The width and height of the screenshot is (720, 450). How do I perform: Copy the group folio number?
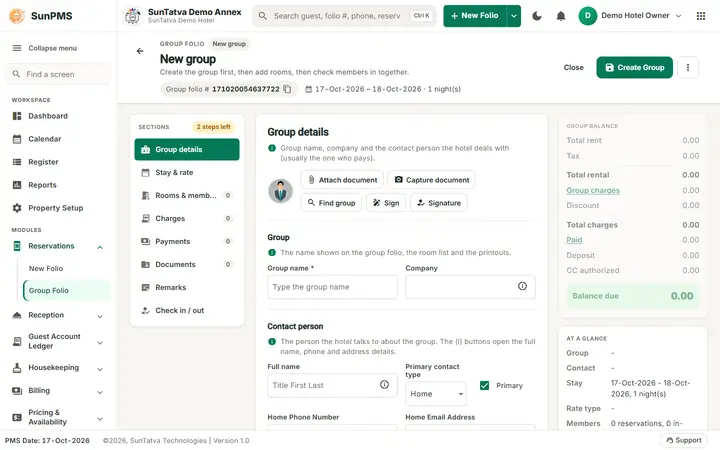pyautogui.click(x=287, y=89)
